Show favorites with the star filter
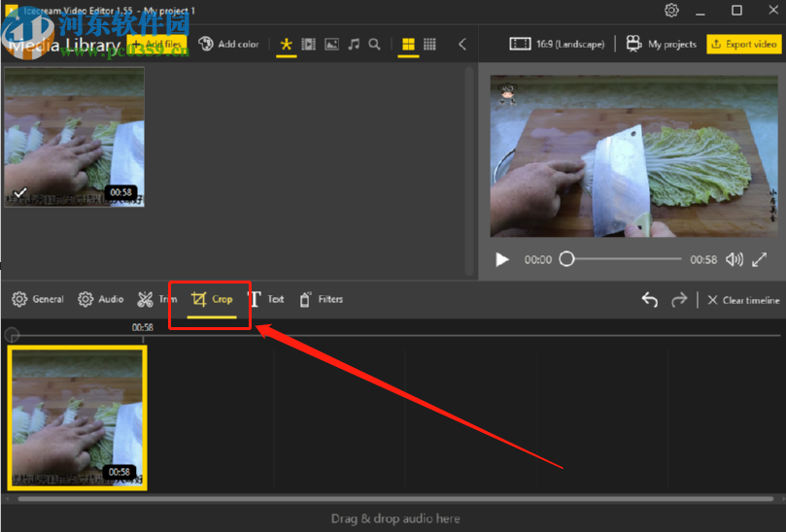Screen dimensions: 786x532 pos(287,44)
